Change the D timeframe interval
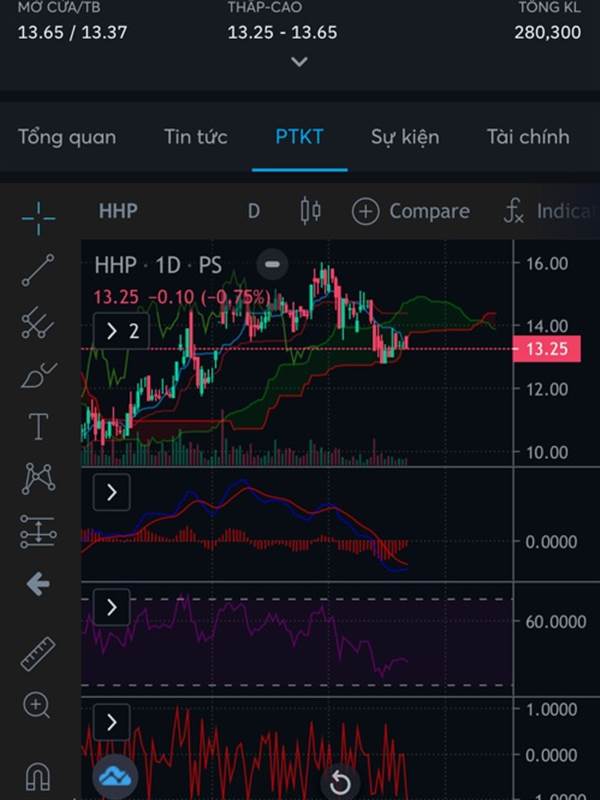600x800 pixels. [254, 211]
